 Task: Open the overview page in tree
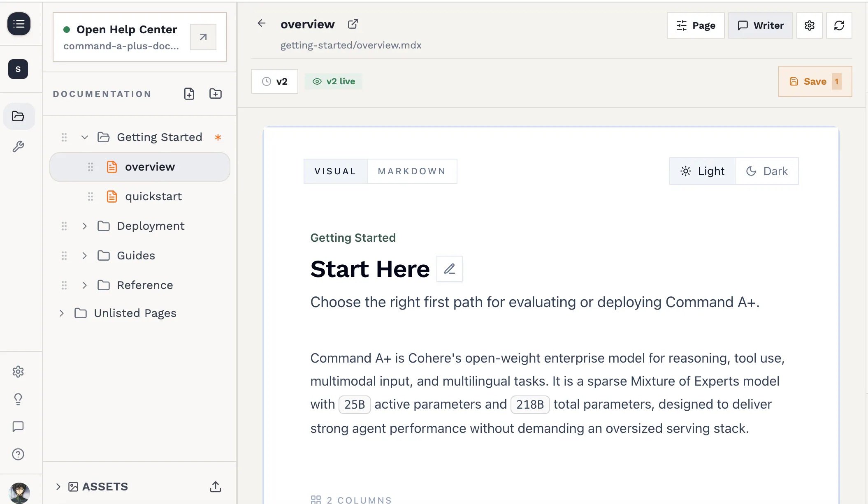click(140, 167)
